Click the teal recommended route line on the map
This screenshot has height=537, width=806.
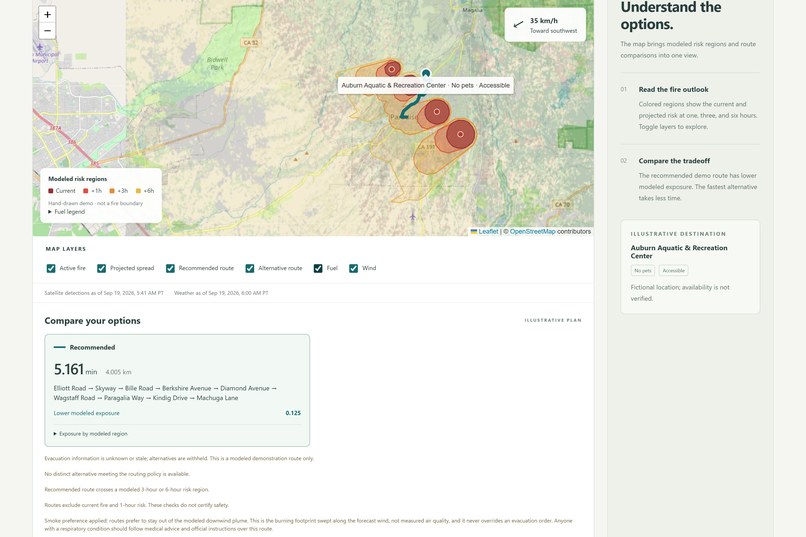(408, 109)
